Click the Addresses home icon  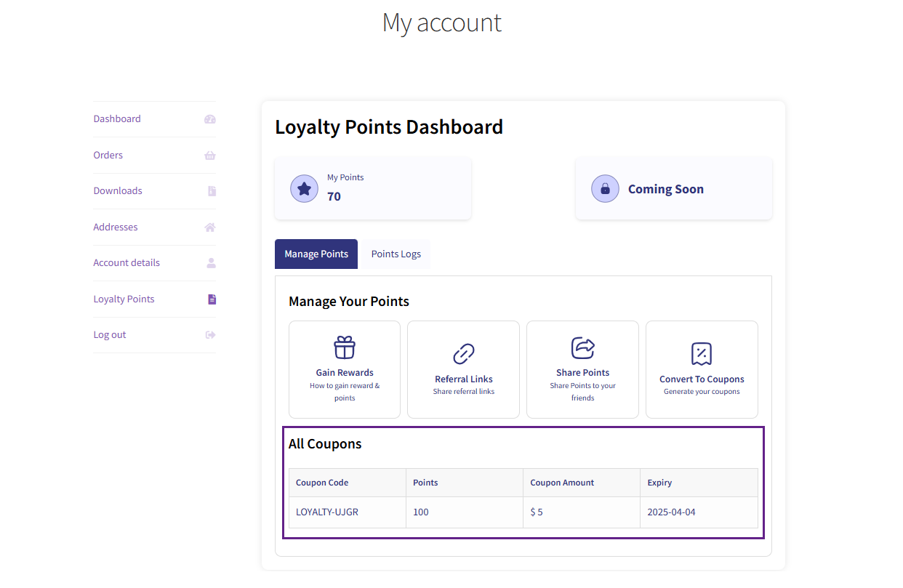[210, 227]
